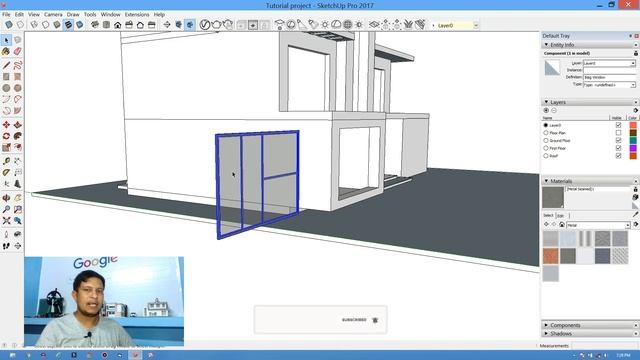Set Floor Plan as active layer

pyautogui.click(x=546, y=133)
